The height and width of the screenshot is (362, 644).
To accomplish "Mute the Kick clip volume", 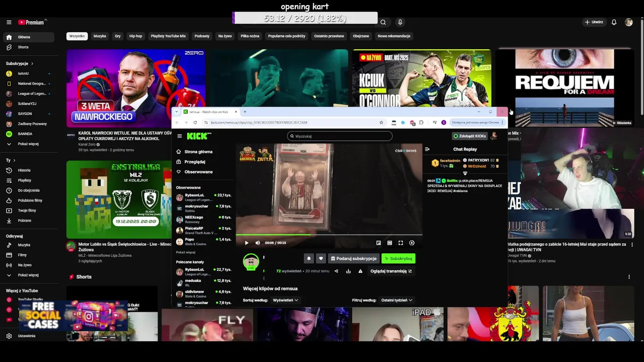I will (258, 243).
